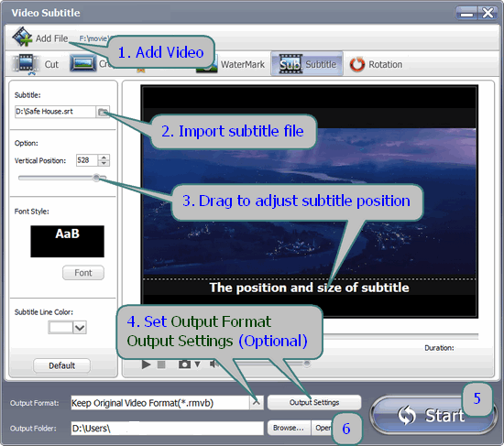Click the Default button
504x446 pixels.
pyautogui.click(x=61, y=365)
